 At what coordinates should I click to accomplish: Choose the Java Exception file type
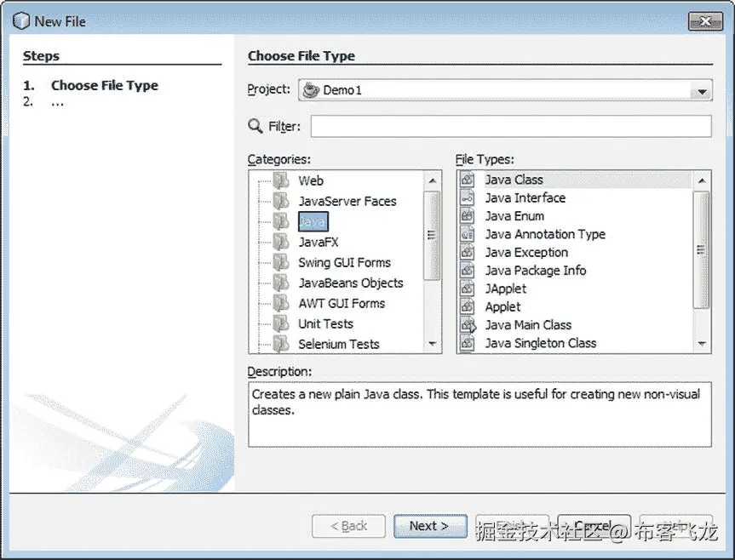526,253
